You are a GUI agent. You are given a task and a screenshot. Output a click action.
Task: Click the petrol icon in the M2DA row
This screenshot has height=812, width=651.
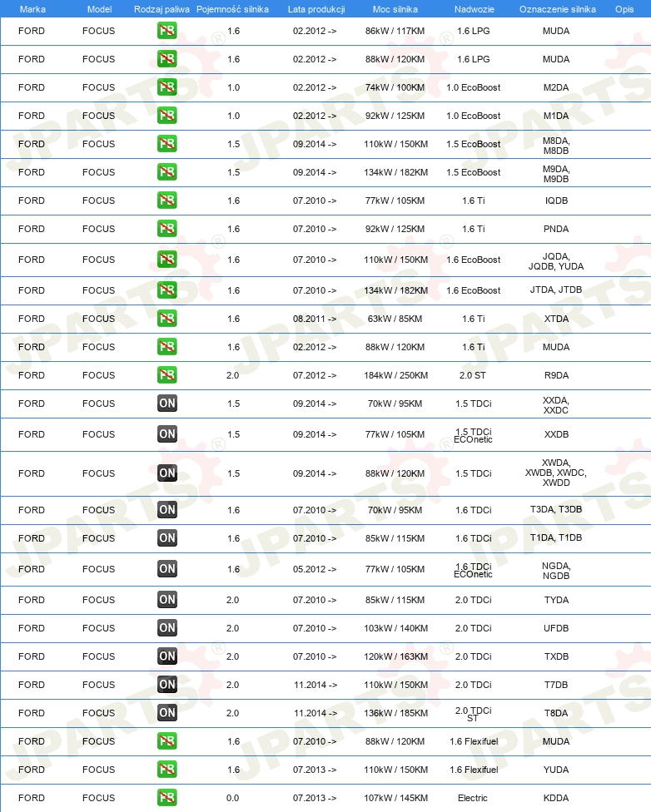166,87
